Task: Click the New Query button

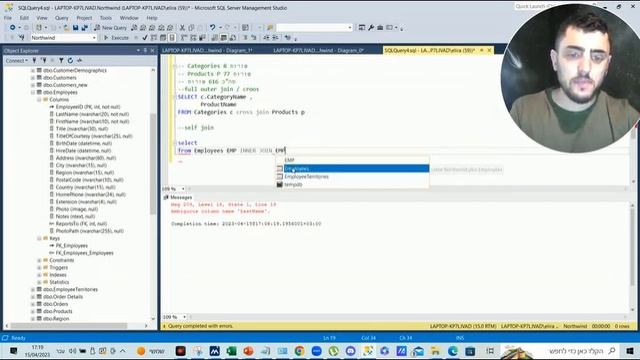Action: click(110, 28)
